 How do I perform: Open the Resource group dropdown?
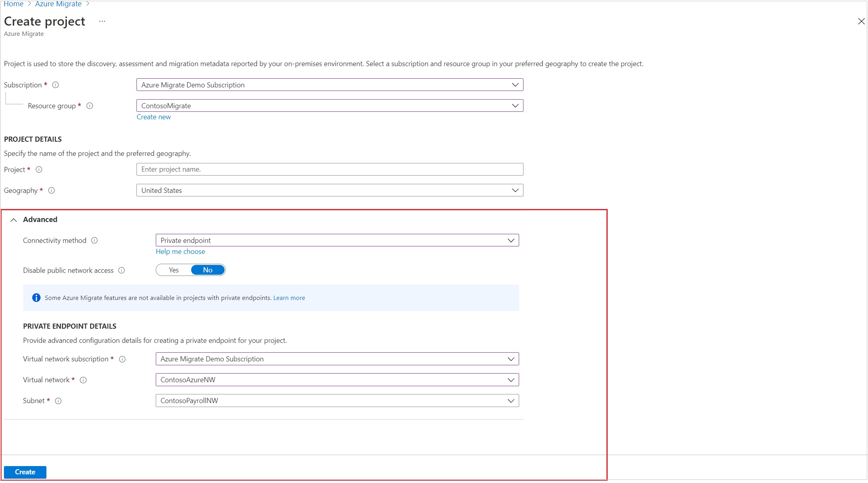[330, 106]
